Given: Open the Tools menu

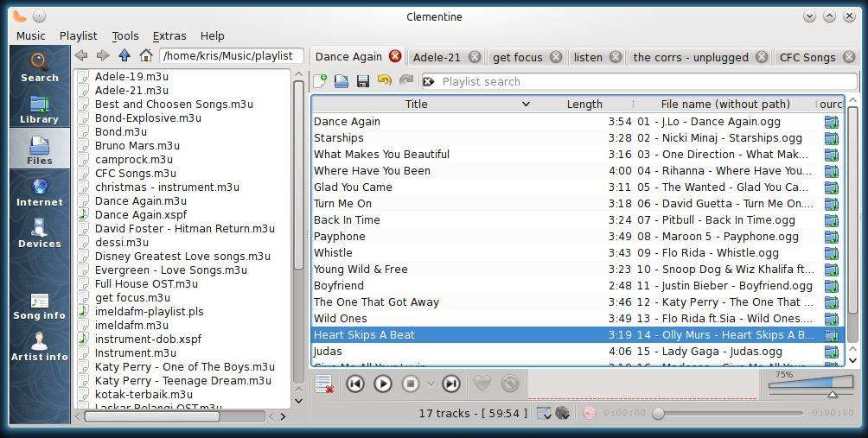Looking at the screenshot, I should [x=125, y=36].
